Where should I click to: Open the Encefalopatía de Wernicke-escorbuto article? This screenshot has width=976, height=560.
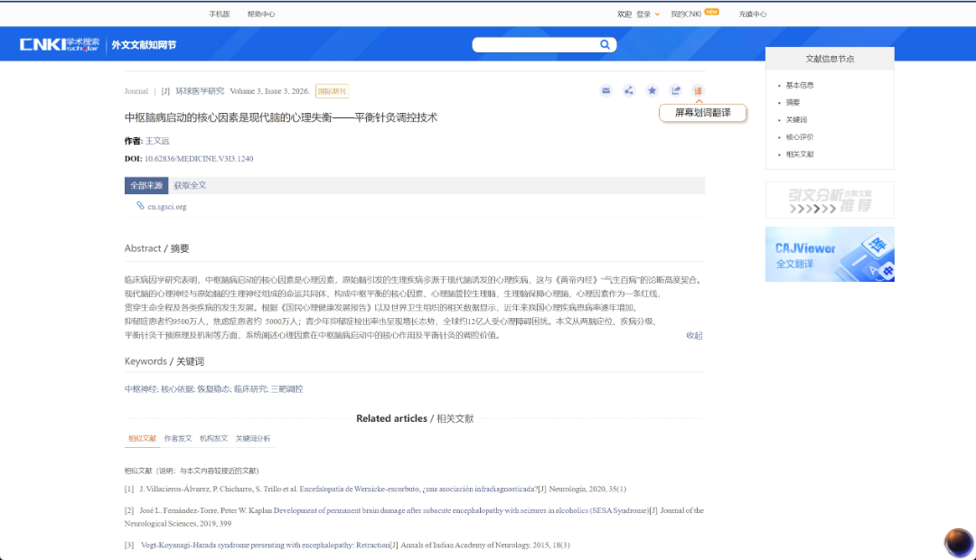coord(418,489)
